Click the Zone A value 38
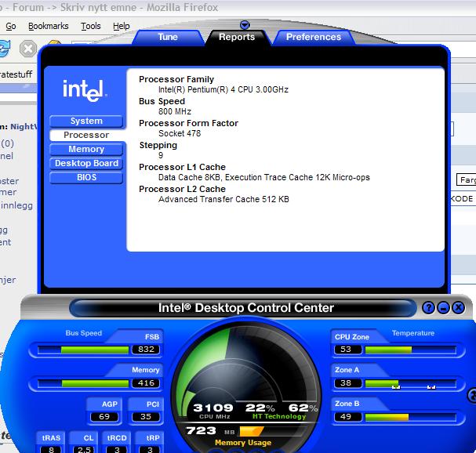 (348, 383)
